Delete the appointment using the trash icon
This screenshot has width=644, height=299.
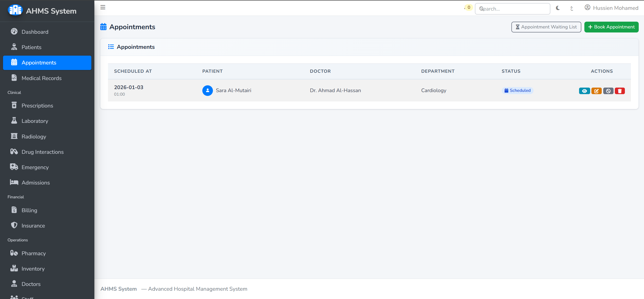[620, 91]
